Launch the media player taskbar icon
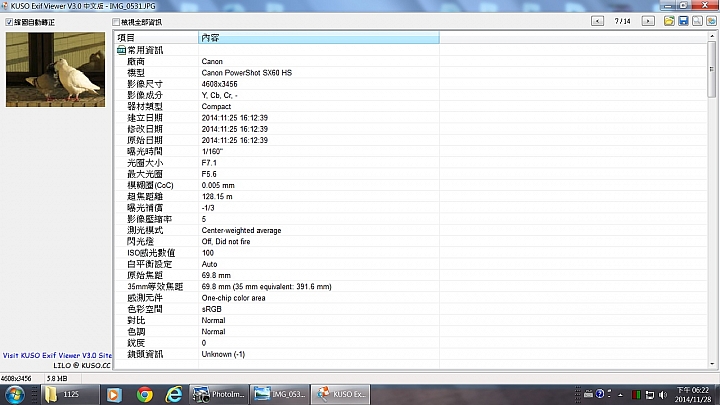 click(x=113, y=394)
